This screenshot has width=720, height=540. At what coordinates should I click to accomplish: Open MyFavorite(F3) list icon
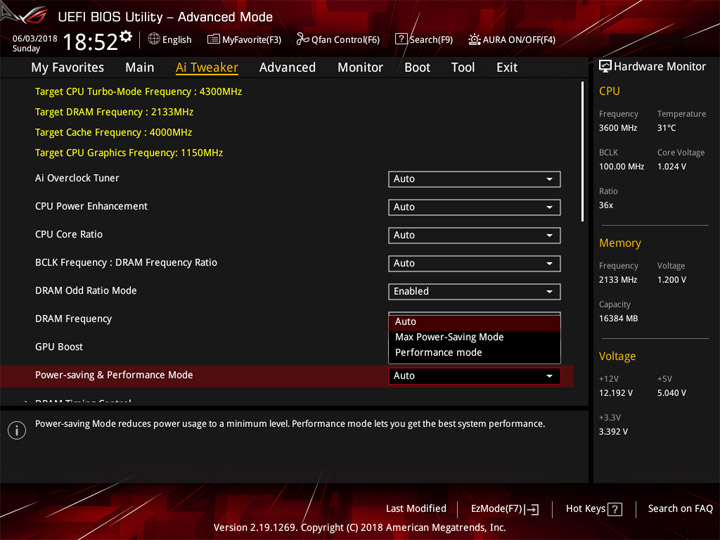(213, 39)
